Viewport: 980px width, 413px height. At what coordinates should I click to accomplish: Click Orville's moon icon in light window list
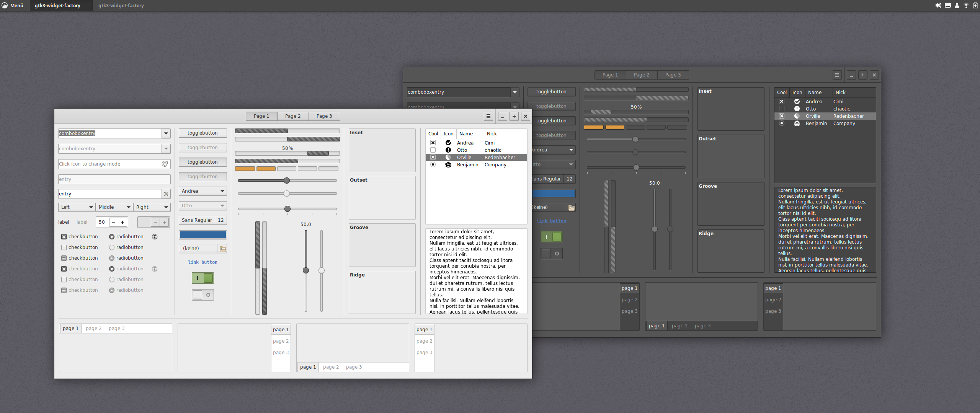(x=448, y=157)
